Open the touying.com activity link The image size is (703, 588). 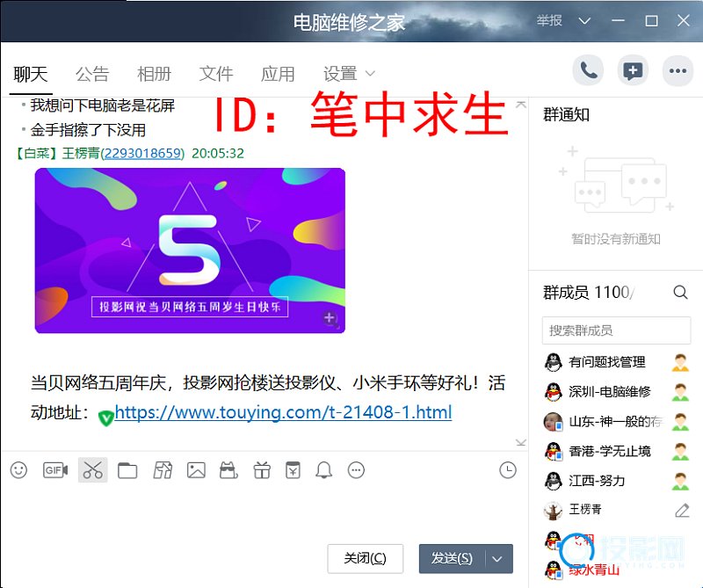click(x=283, y=411)
